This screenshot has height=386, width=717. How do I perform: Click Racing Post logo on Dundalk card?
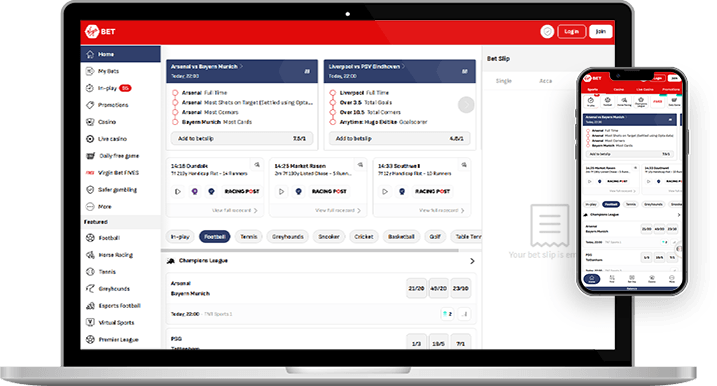point(242,191)
